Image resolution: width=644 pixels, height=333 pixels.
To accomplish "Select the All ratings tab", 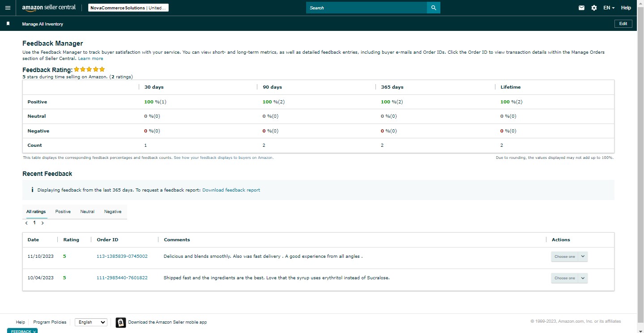I will [x=36, y=212].
